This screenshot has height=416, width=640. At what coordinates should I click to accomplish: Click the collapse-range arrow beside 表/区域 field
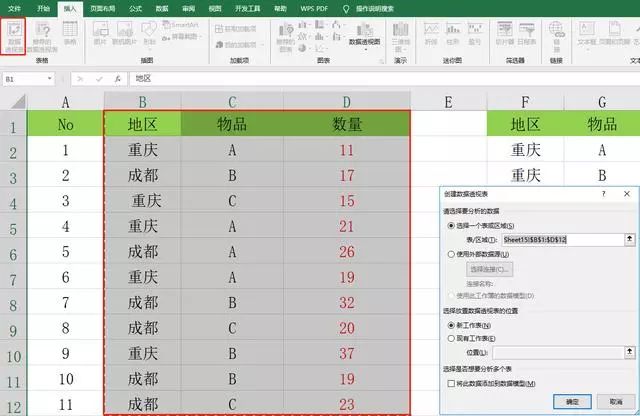click(x=630, y=240)
